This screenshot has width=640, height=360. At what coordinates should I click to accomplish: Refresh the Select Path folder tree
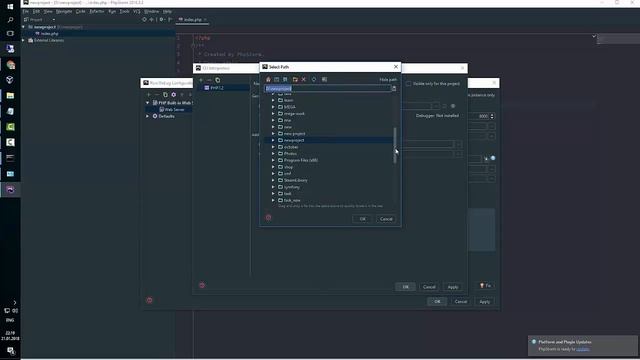[314, 80]
